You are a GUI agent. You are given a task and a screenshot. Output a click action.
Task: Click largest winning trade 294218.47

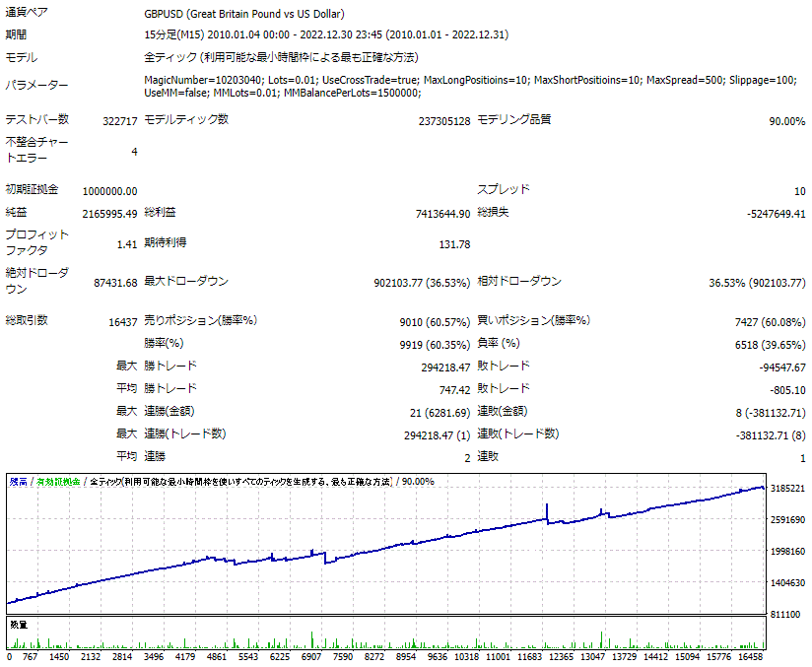pos(445,367)
